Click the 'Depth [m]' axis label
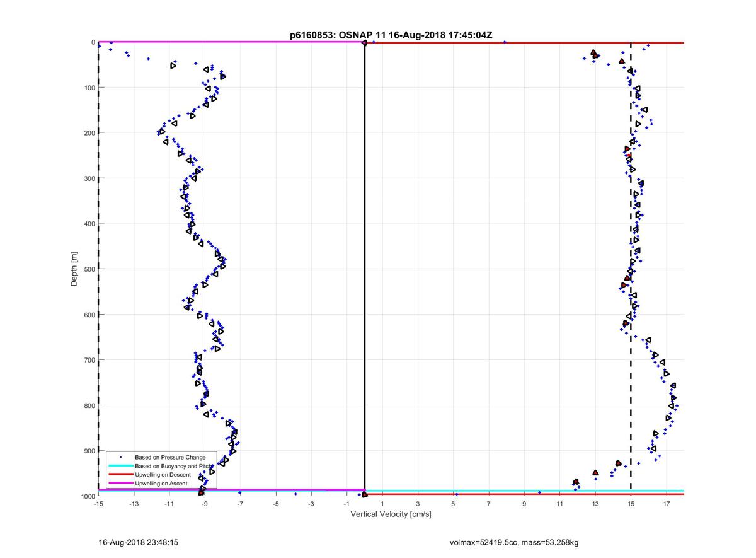 [x=74, y=269]
